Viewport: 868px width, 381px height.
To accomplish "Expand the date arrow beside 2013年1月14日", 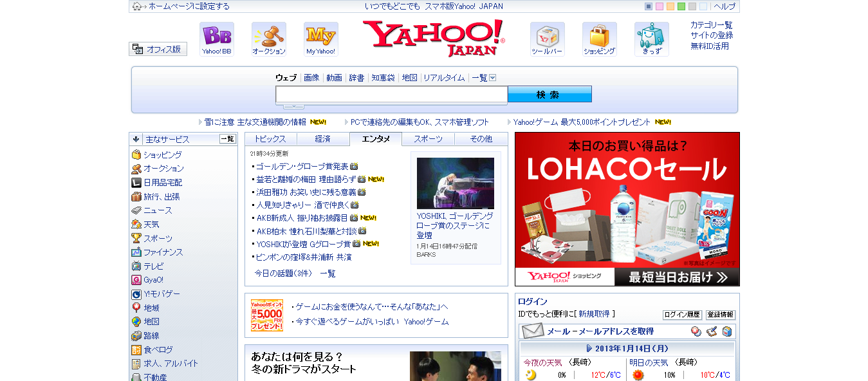I will tap(589, 348).
